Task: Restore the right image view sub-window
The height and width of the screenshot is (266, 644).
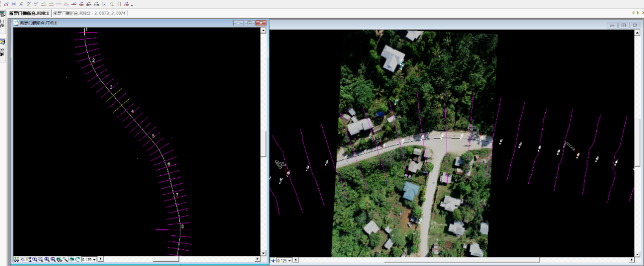Action: [x=623, y=25]
